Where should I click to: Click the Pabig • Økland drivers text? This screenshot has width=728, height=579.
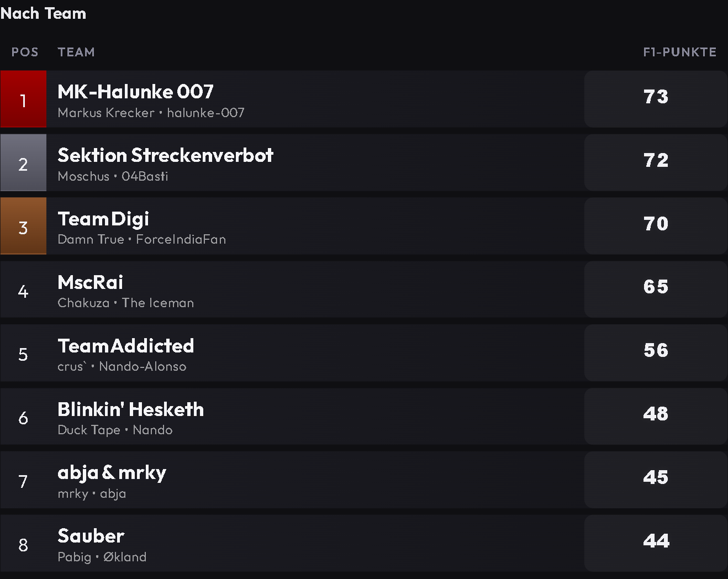[102, 557]
